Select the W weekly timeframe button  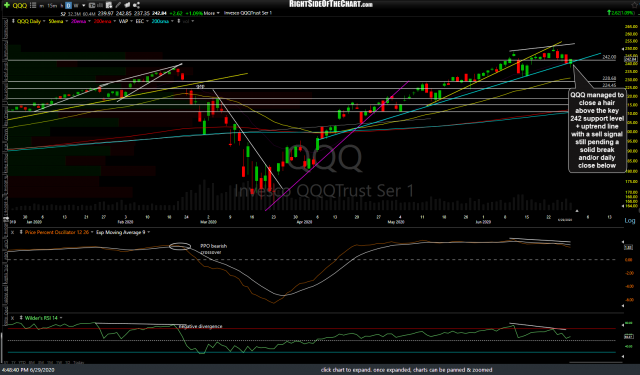click(x=76, y=6)
